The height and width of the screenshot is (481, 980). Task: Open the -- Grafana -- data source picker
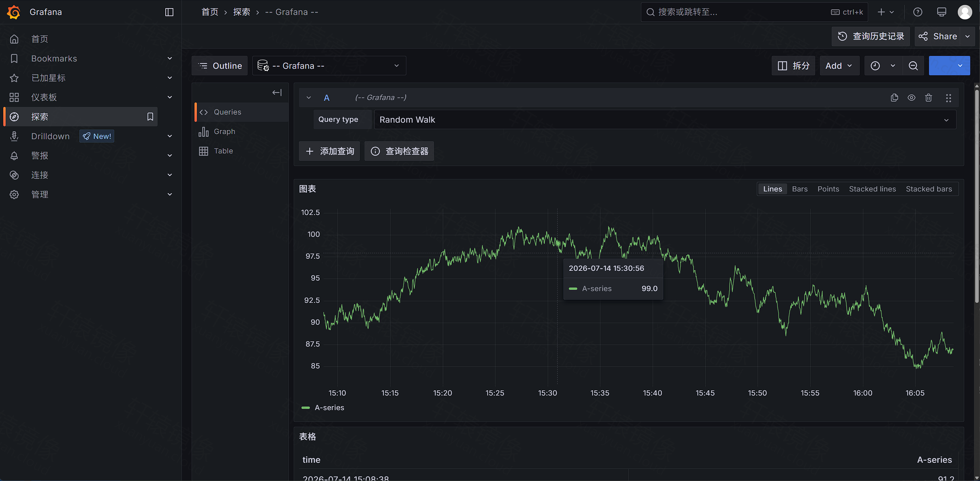[329, 66]
